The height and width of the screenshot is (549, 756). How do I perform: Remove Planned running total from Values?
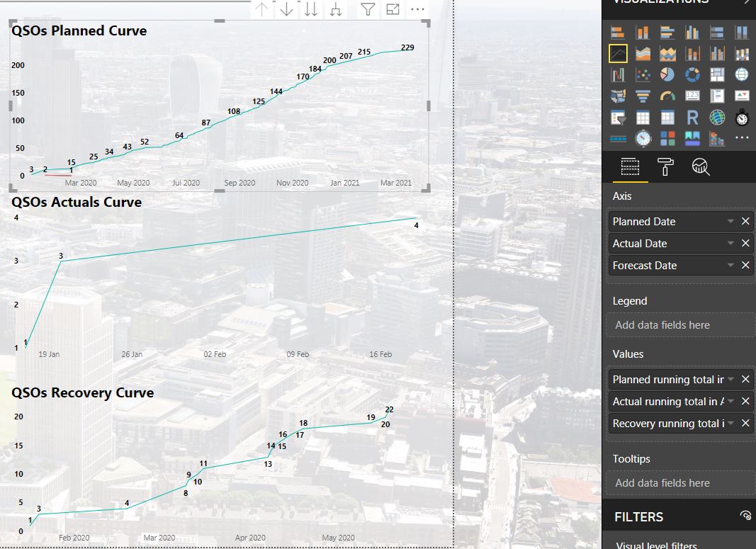click(745, 379)
